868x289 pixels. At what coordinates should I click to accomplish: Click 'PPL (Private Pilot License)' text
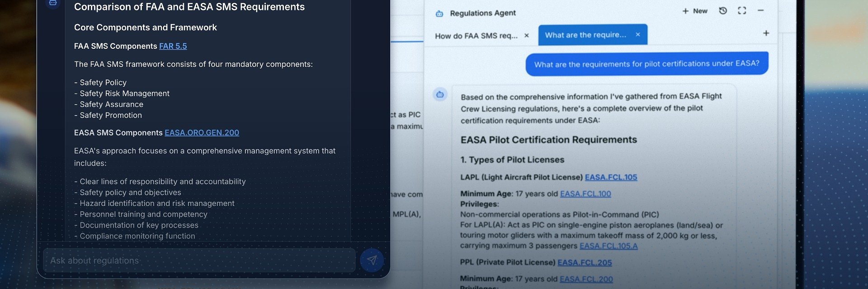508,262
